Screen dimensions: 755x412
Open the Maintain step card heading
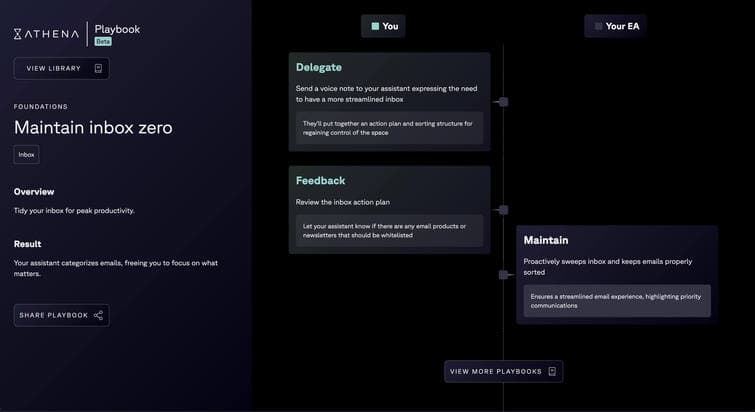(x=546, y=240)
